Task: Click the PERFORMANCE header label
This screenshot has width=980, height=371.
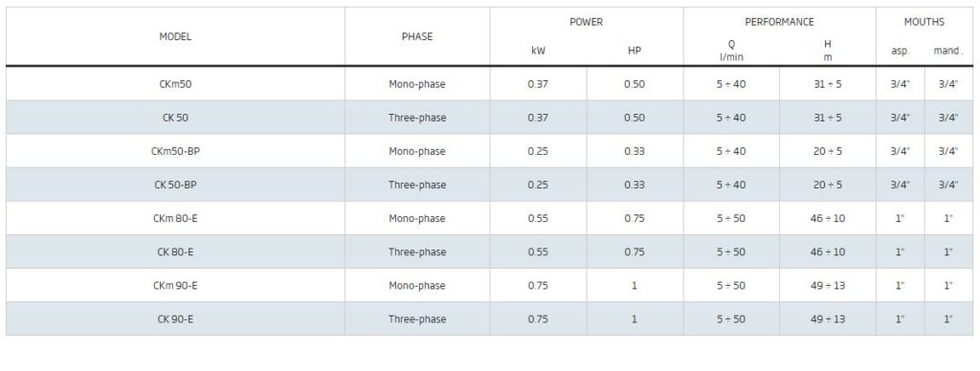Action: [x=779, y=22]
